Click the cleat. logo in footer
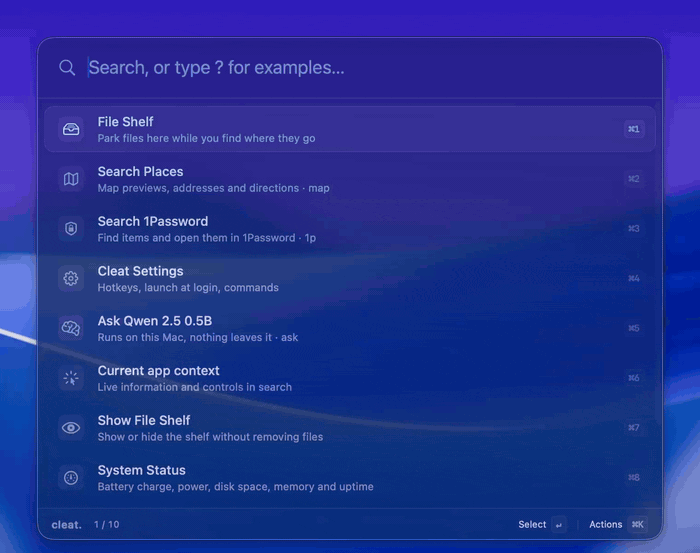Viewport: 700px width, 553px height. (67, 525)
